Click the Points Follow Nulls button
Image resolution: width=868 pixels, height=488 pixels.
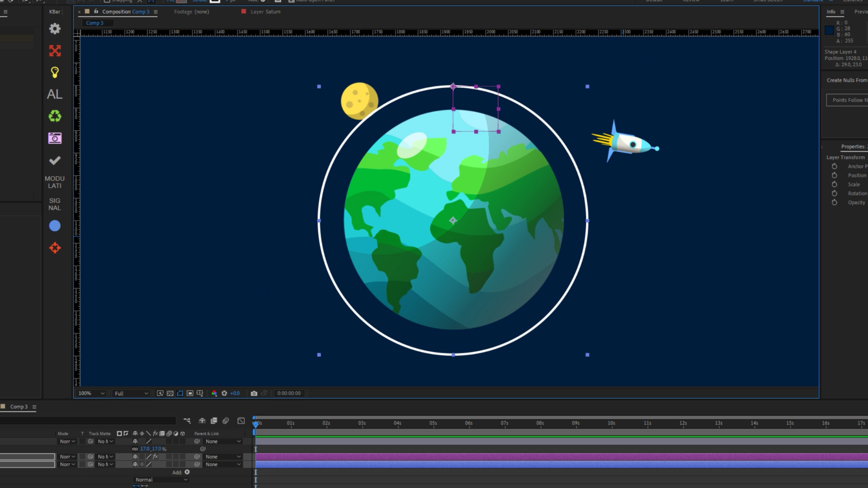click(848, 100)
